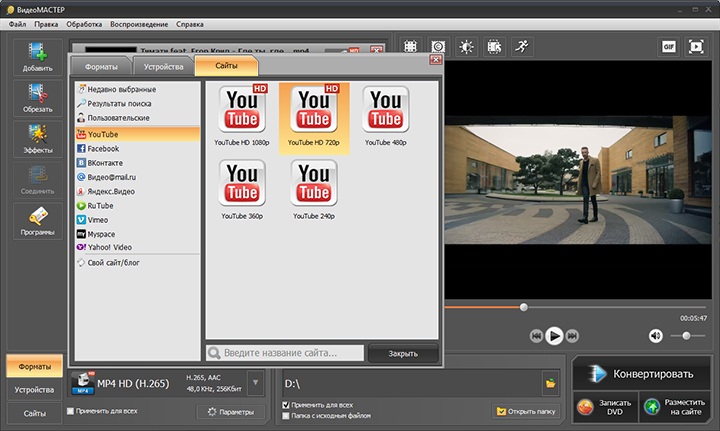Select bottom-left Устройства button
This screenshot has height=431, width=720.
[34, 390]
